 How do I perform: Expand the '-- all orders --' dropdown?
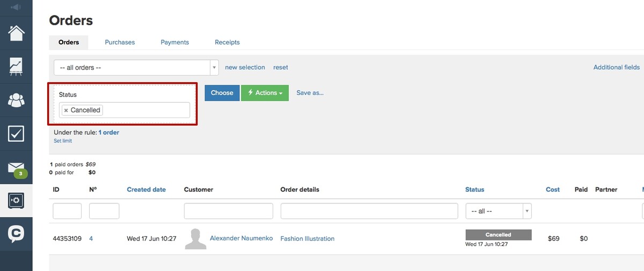coord(136,68)
